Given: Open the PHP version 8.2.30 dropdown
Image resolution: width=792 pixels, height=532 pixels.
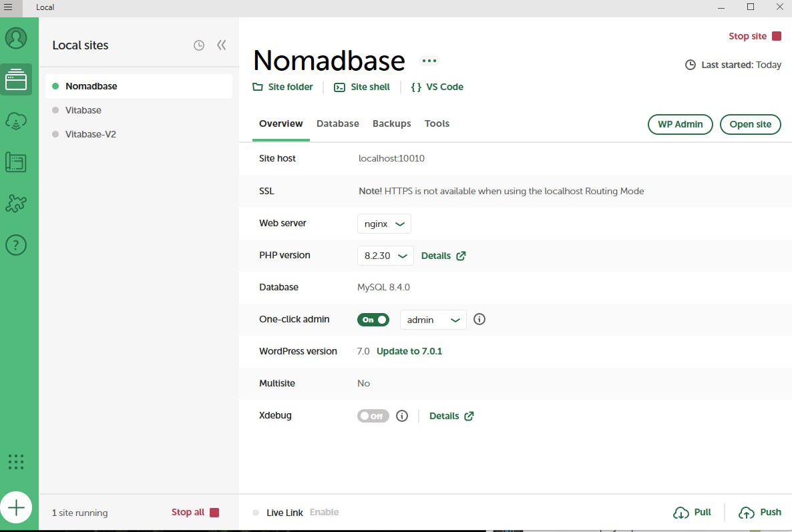Looking at the screenshot, I should tap(385, 256).
